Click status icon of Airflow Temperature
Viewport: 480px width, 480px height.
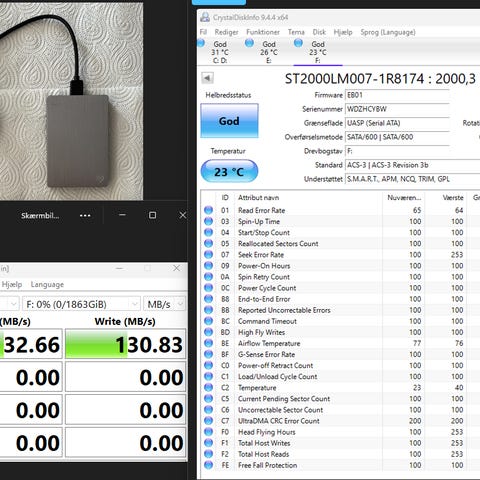tap(209, 343)
